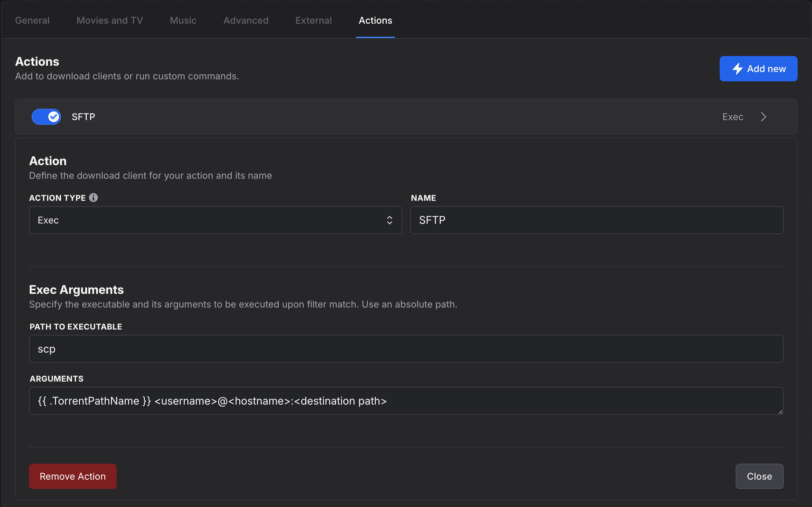Select the External tab

pos(313,20)
